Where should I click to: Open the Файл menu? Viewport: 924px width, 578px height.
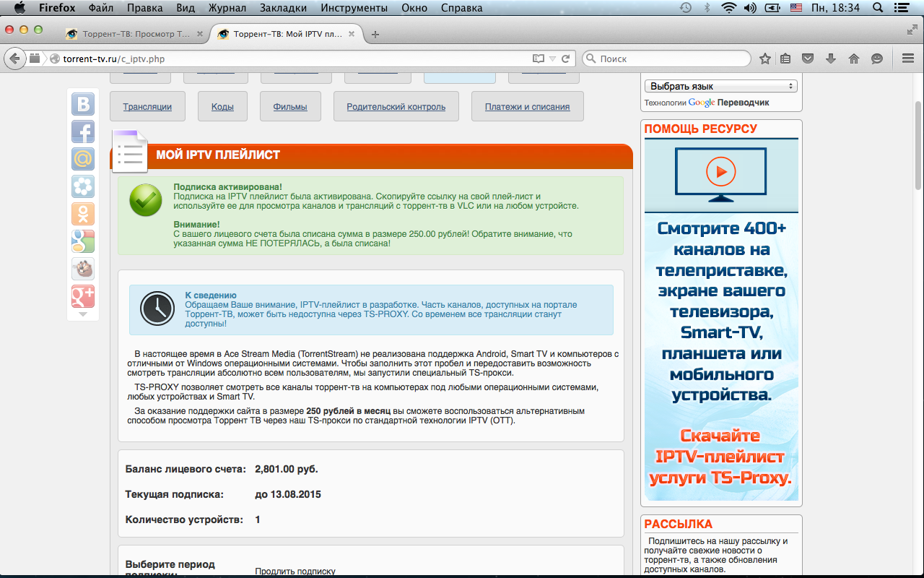[x=100, y=8]
